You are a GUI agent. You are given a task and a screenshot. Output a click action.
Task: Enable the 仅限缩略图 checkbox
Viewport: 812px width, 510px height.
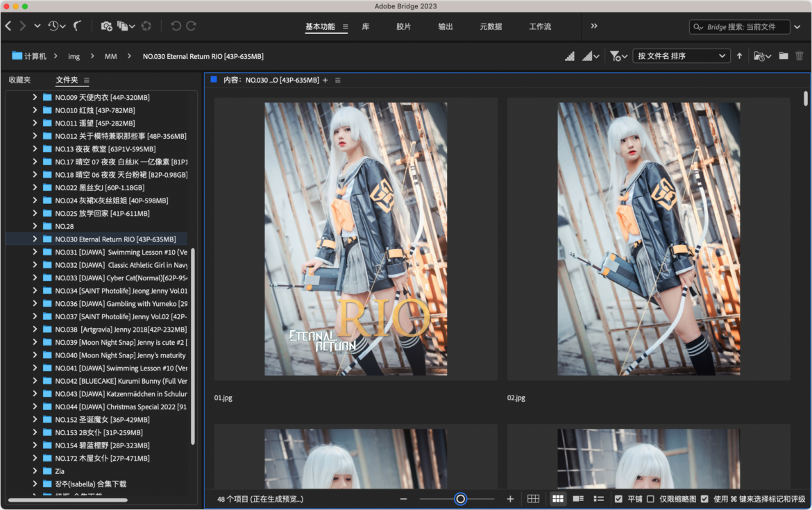click(x=650, y=499)
